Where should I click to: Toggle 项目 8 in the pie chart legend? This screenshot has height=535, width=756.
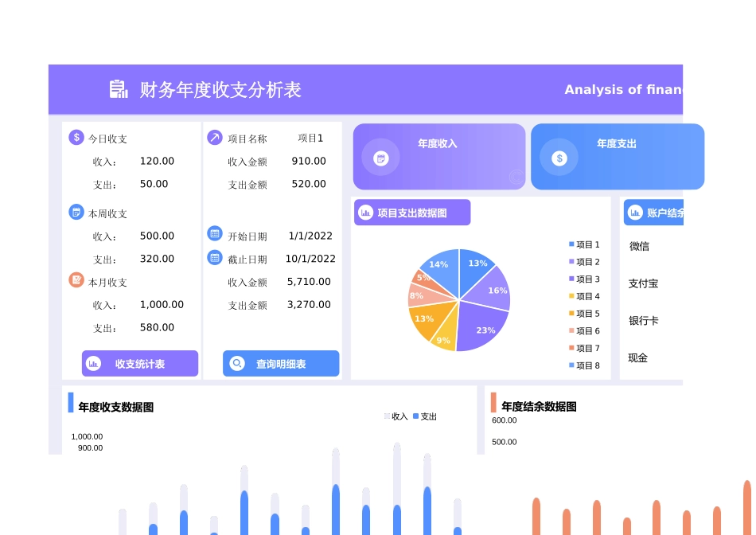pyautogui.click(x=584, y=365)
